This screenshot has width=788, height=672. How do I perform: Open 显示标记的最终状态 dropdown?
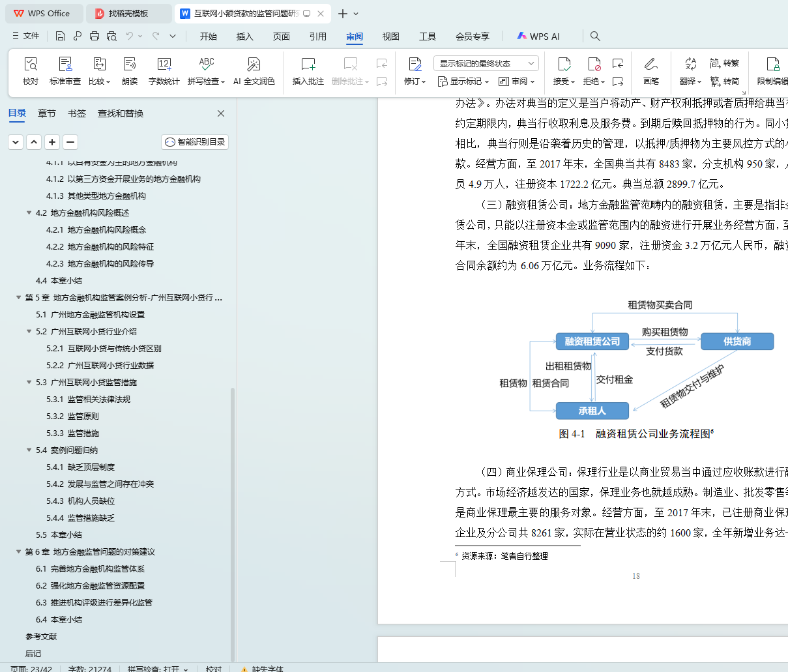tap(486, 63)
